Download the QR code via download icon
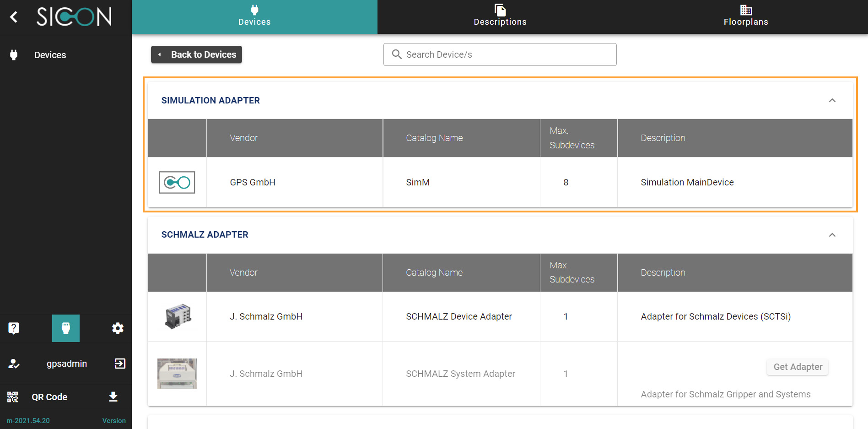 [113, 396]
